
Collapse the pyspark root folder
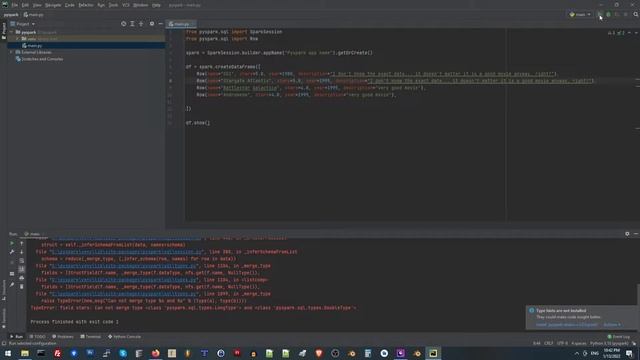(x=11, y=32)
